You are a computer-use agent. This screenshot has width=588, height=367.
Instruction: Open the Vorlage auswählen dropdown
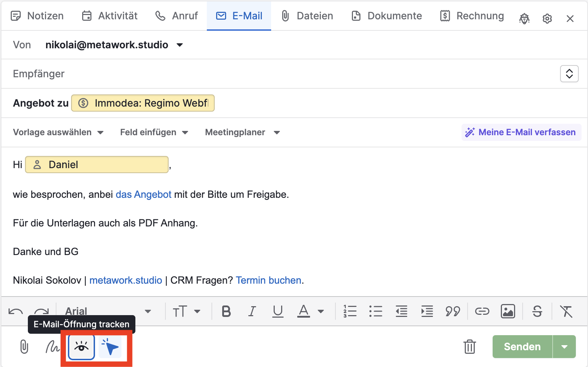(58, 132)
